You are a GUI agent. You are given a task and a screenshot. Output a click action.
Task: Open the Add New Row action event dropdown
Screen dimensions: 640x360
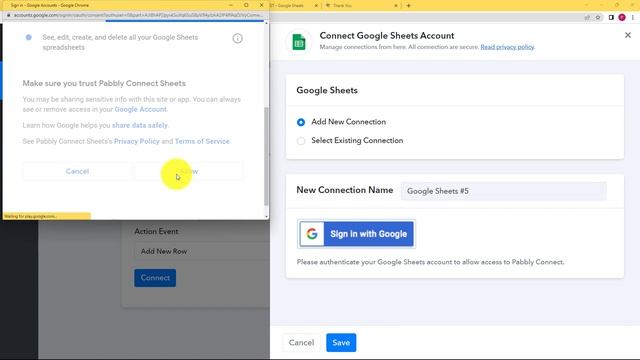pyautogui.click(x=202, y=251)
